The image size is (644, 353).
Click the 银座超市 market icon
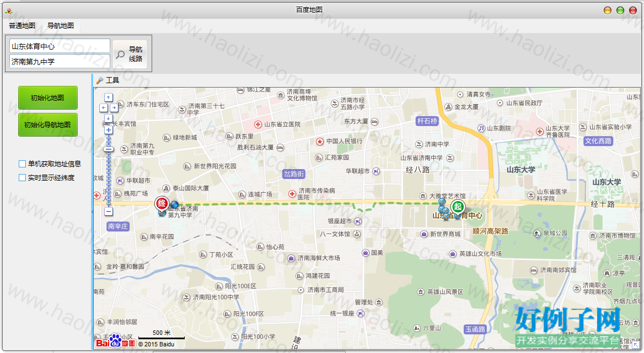(358, 221)
